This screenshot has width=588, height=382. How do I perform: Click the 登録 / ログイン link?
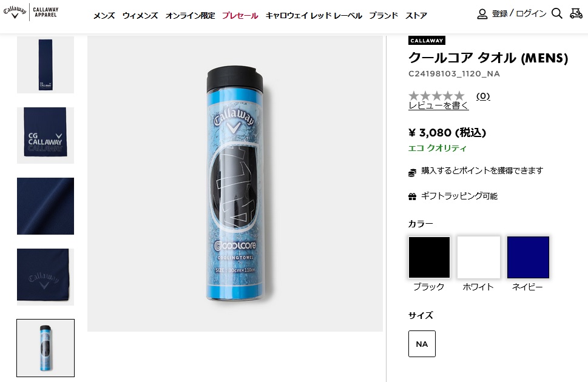click(519, 14)
